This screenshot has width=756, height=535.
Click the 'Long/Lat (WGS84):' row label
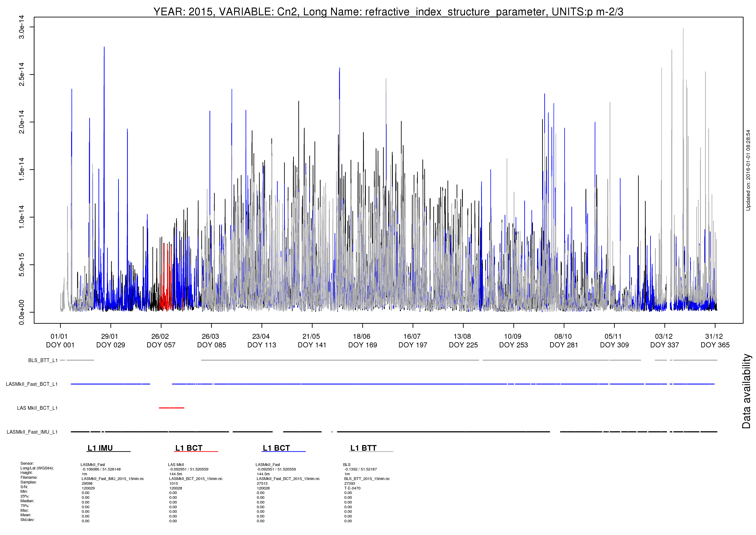click(x=37, y=468)
